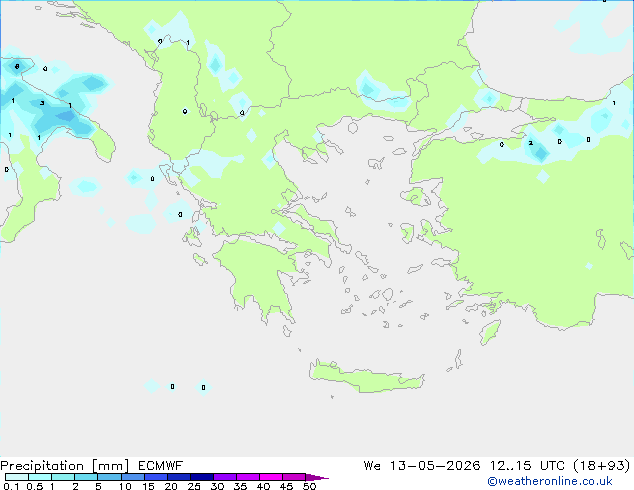Click the '10' legend value

click(125, 486)
